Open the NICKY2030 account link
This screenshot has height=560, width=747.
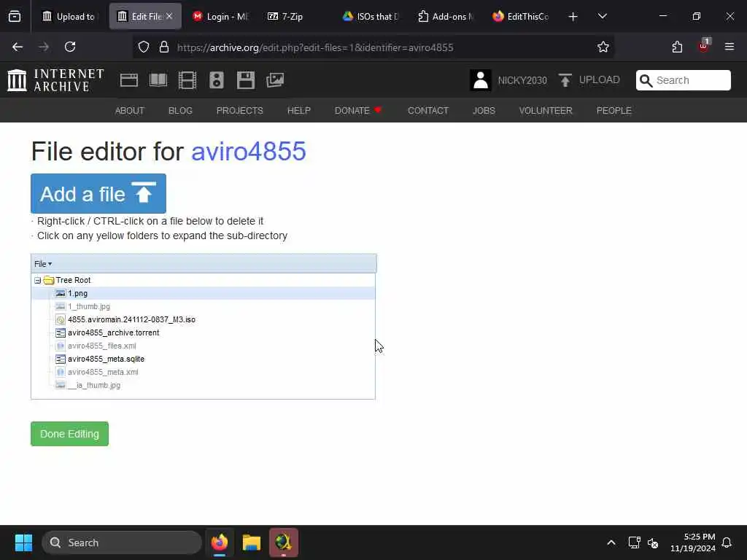click(x=522, y=80)
